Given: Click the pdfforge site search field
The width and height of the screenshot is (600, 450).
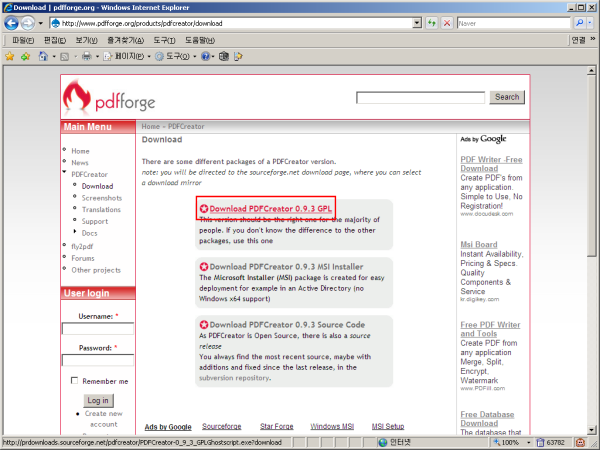Looking at the screenshot, I should (420, 97).
